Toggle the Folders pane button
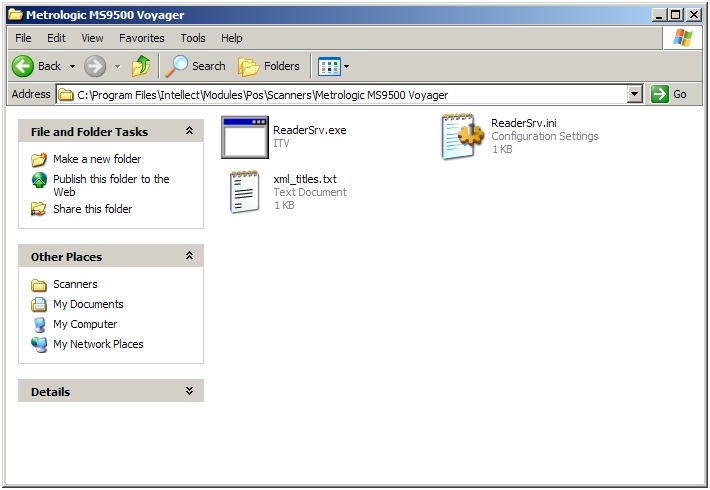The image size is (710, 490). coord(269,66)
